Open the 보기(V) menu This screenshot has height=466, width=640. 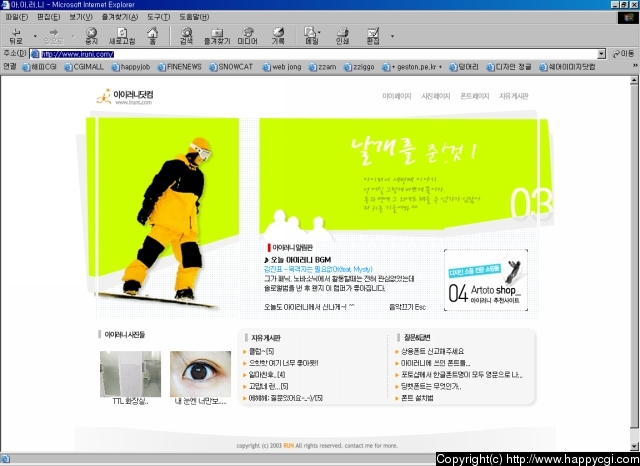[80, 17]
